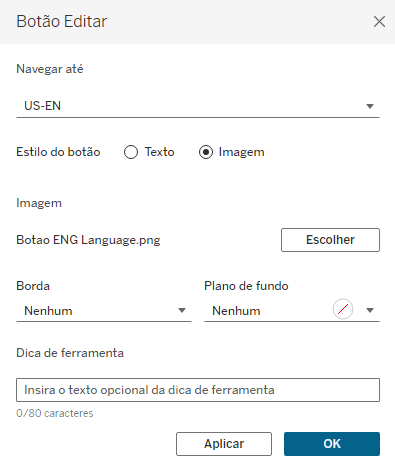Expand the Plano de fundo arrow
The image size is (395, 473).
click(370, 311)
